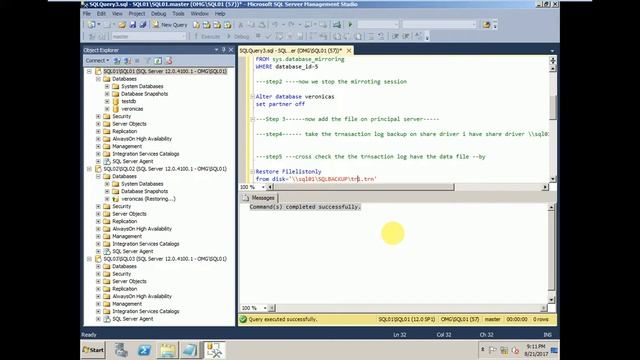Click the Save All toolbar icon

click(143, 25)
